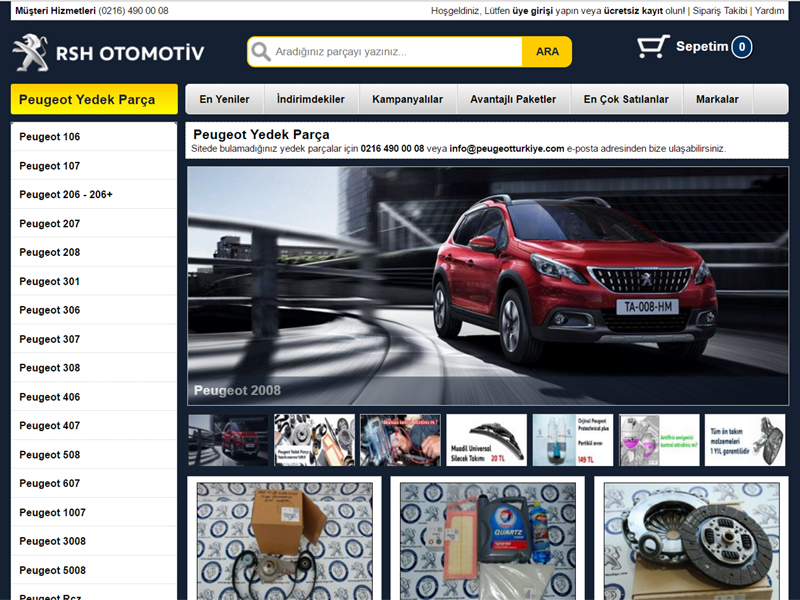Select the red Peugeot 2008 slider thumbnail
800x600 pixels.
(228, 440)
